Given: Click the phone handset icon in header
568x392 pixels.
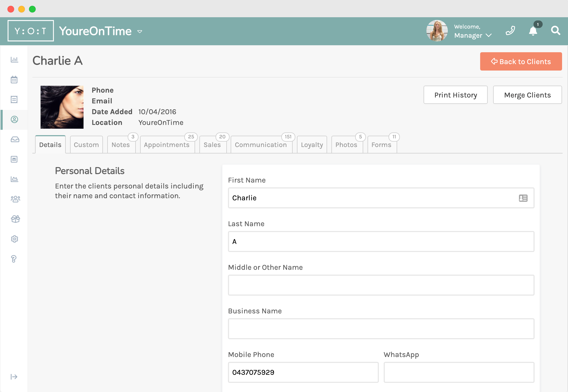Looking at the screenshot, I should pyautogui.click(x=510, y=31).
